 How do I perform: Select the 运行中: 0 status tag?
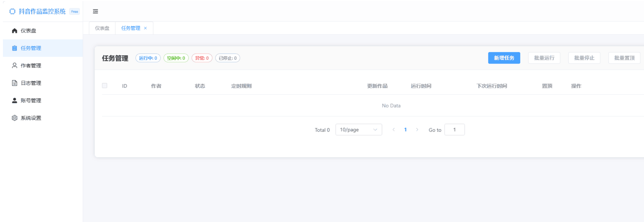click(x=148, y=58)
